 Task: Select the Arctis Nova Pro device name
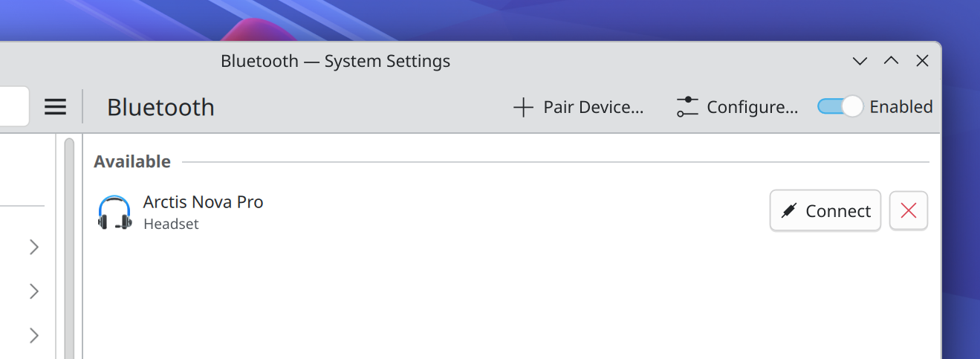pyautogui.click(x=203, y=202)
